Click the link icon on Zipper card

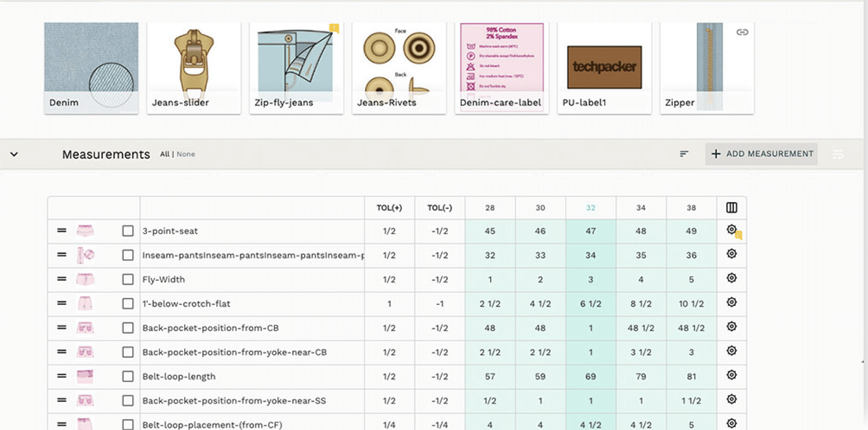tap(742, 32)
